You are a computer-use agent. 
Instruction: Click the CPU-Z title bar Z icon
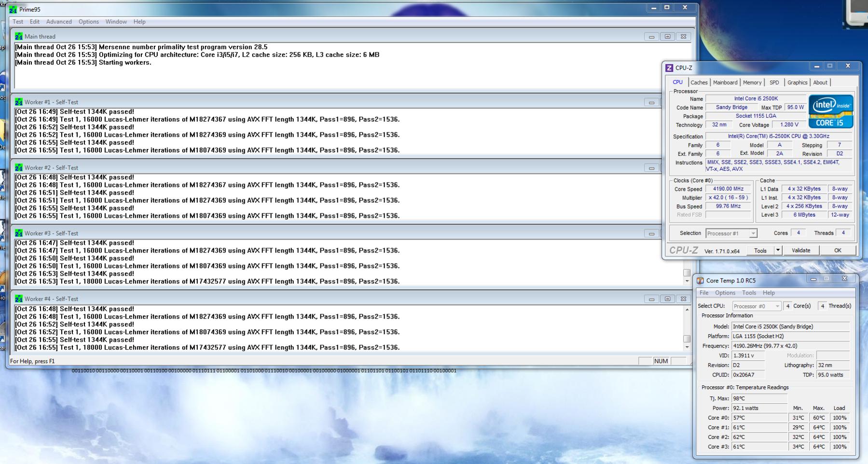[x=669, y=68]
